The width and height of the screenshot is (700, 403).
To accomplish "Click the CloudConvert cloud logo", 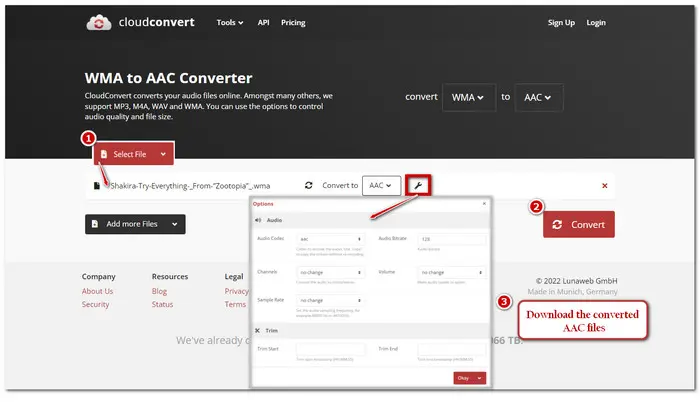I will tap(99, 22).
